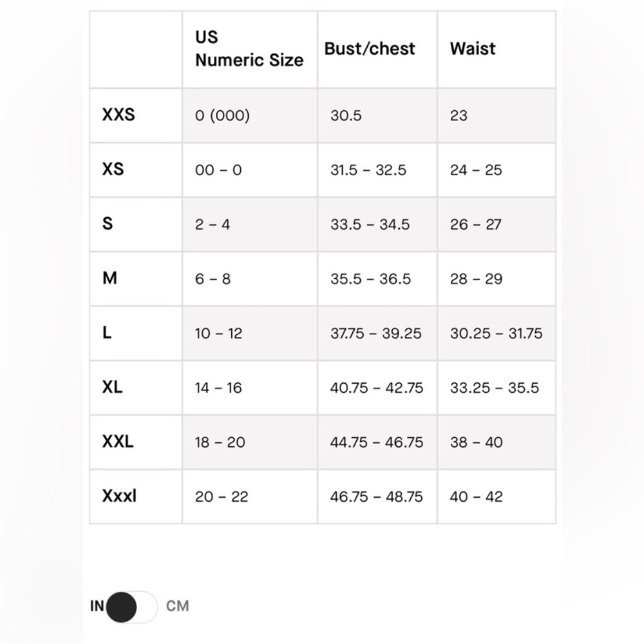Image resolution: width=644 pixels, height=644 pixels.
Task: Toggle the IN/CM unit switch
Action: click(131, 607)
